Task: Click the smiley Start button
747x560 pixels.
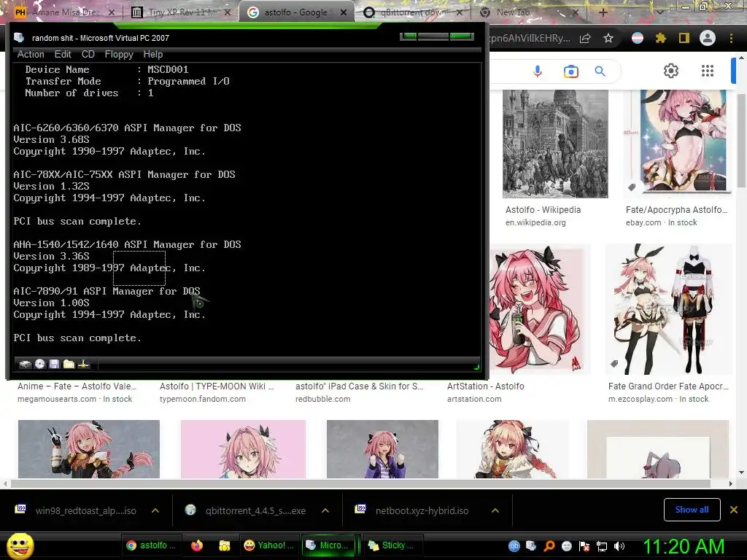Action: (x=20, y=545)
